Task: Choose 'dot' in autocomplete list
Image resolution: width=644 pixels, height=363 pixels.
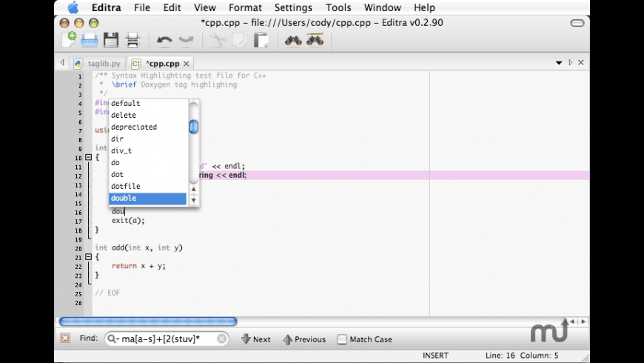Action: tap(147, 174)
